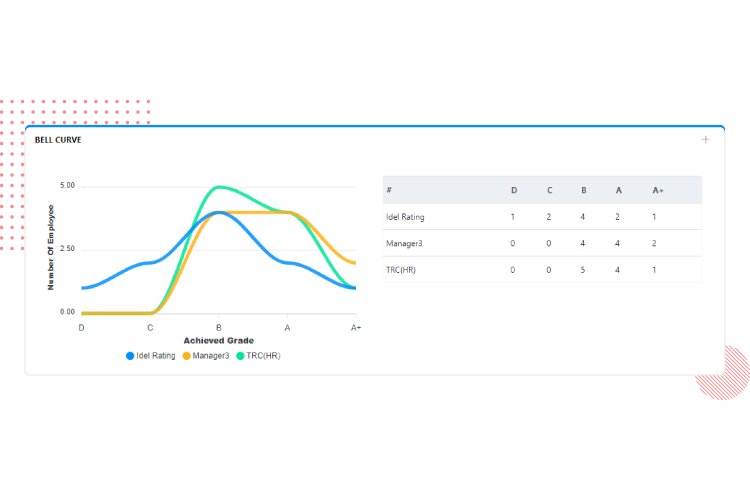Click the B x-axis tick label
The width and height of the screenshot is (750, 500).
pyautogui.click(x=219, y=328)
